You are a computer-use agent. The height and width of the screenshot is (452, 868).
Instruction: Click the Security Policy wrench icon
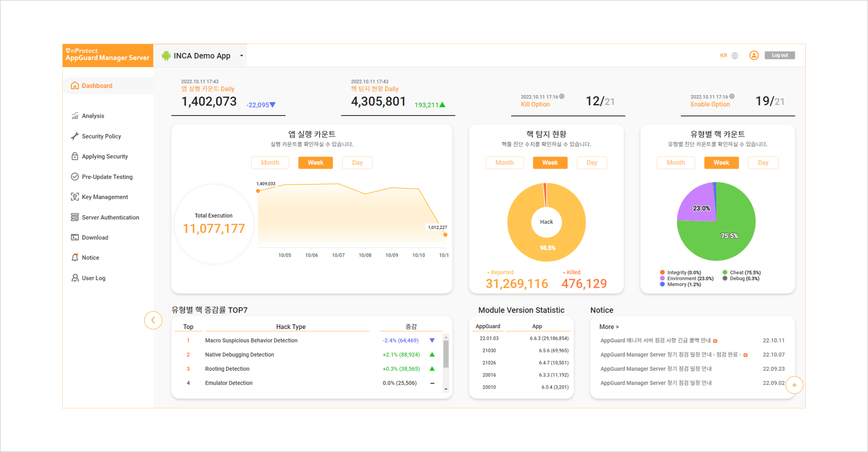click(75, 136)
